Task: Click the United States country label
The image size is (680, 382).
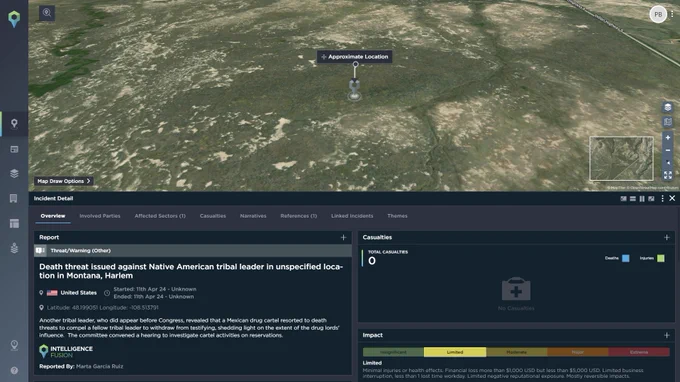Action: (78, 293)
